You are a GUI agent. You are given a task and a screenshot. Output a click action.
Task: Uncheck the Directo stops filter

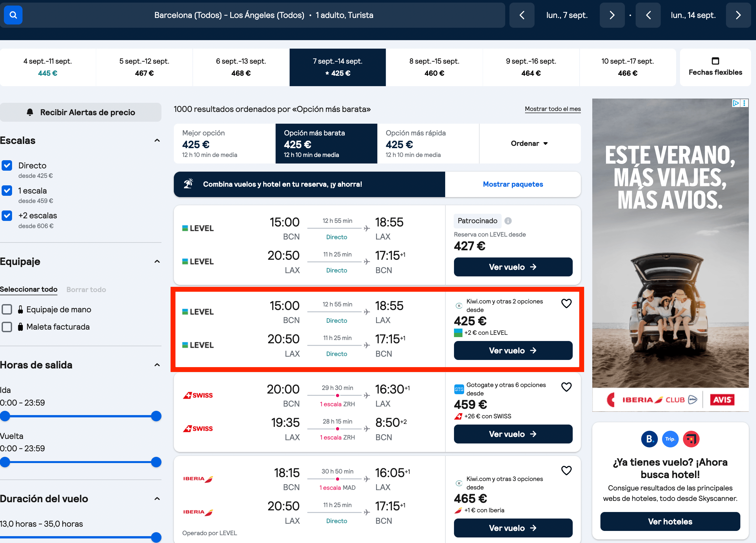coord(7,165)
